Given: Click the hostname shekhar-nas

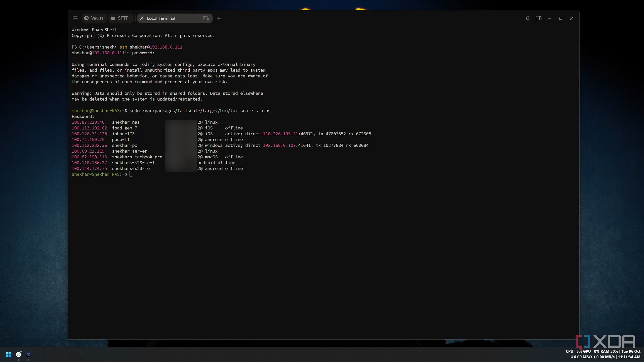Looking at the screenshot, I should click(126, 122).
